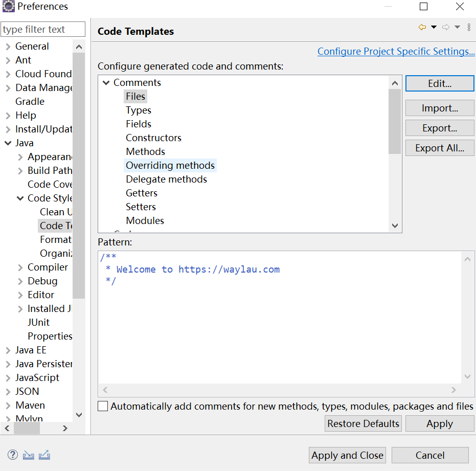Screen dimensions: 476x471
Task: Enable automatic comments for new methods checkbox
Action: coord(102,406)
